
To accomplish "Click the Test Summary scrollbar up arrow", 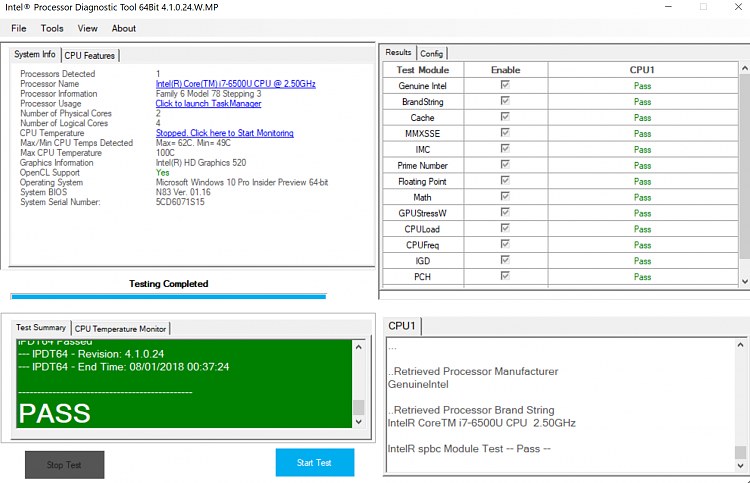I will pos(358,347).
